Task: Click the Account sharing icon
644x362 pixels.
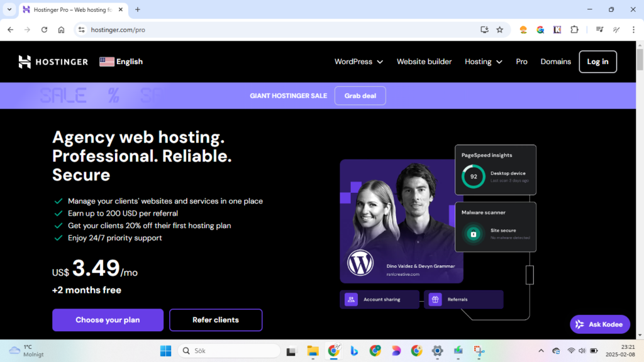Action: click(x=351, y=299)
